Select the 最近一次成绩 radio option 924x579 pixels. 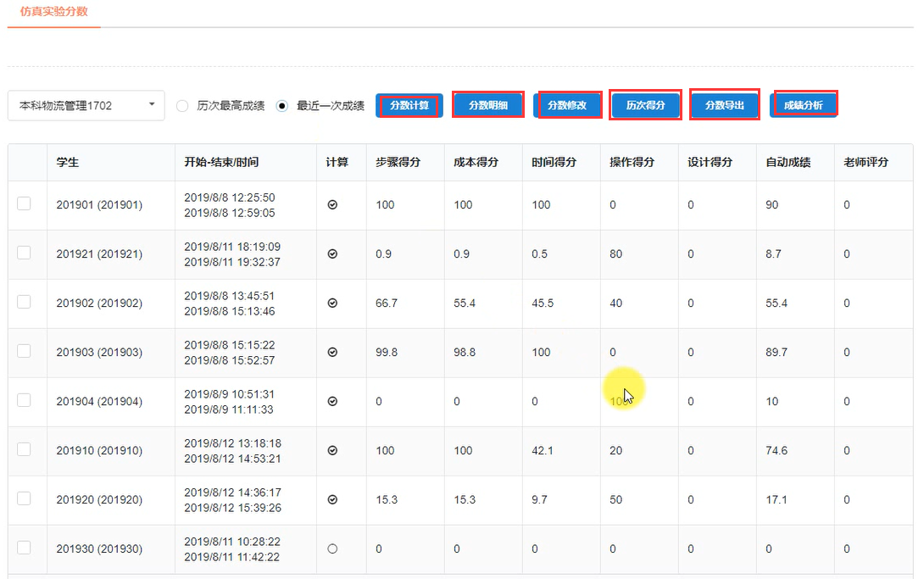tap(282, 106)
